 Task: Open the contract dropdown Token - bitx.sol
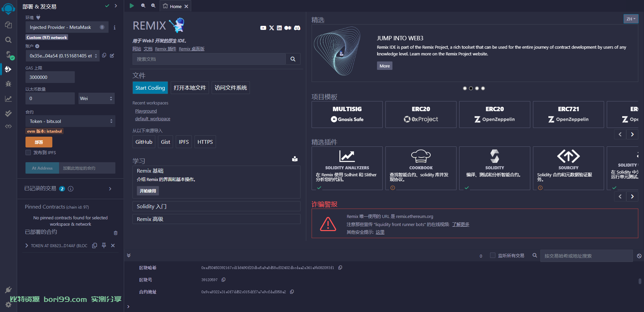click(70, 121)
